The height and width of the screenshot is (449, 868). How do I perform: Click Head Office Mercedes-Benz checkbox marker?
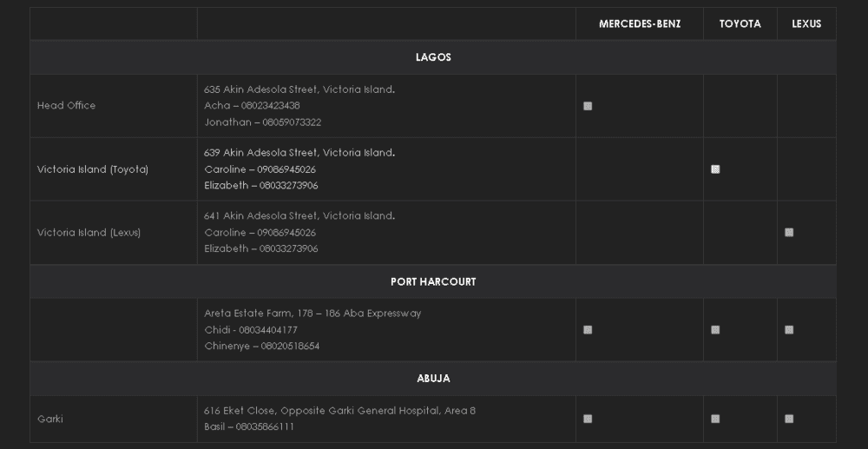(x=588, y=106)
